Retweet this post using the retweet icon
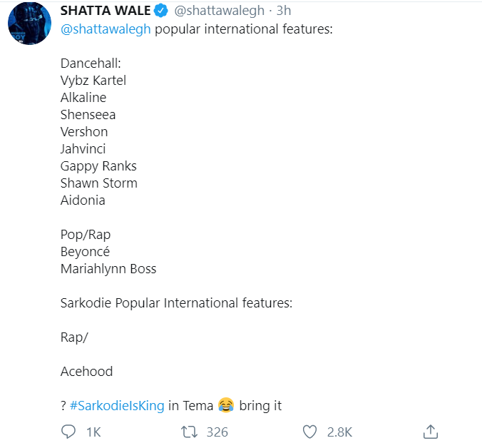The height and width of the screenshot is (448, 482). 189,432
